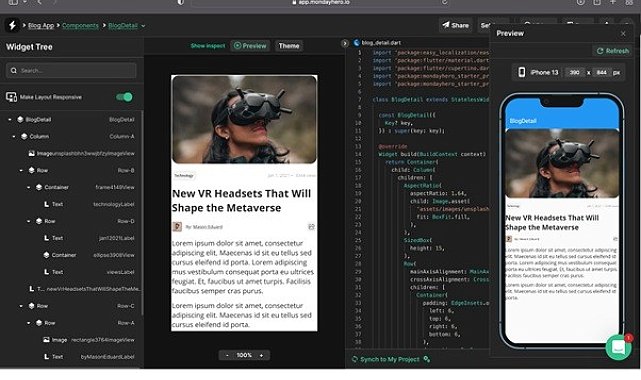Click the canvas VR headset image
Screen dimensions: 641x380
pos(244,119)
